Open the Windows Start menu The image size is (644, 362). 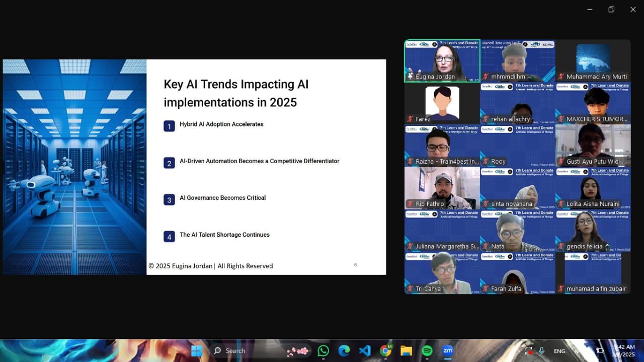[197, 351]
